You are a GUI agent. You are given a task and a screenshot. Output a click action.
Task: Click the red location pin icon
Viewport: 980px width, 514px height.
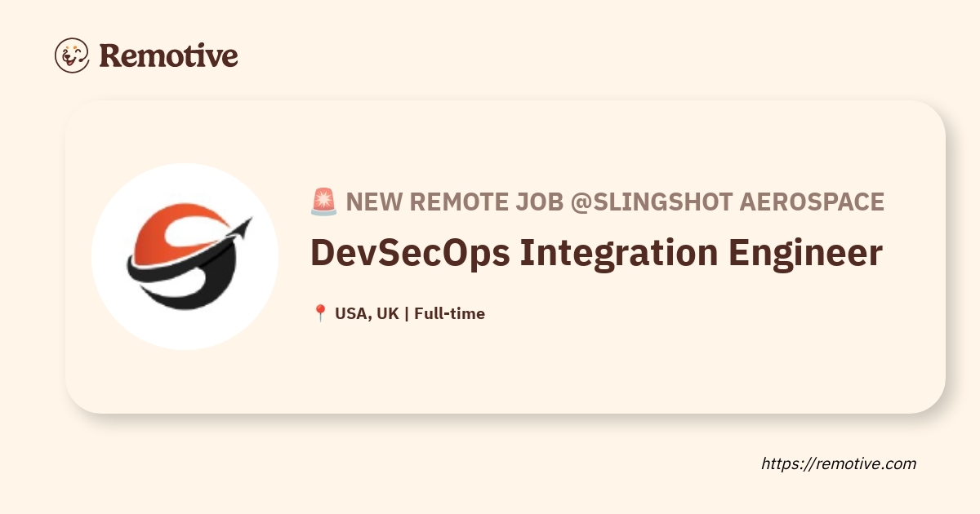[320, 313]
